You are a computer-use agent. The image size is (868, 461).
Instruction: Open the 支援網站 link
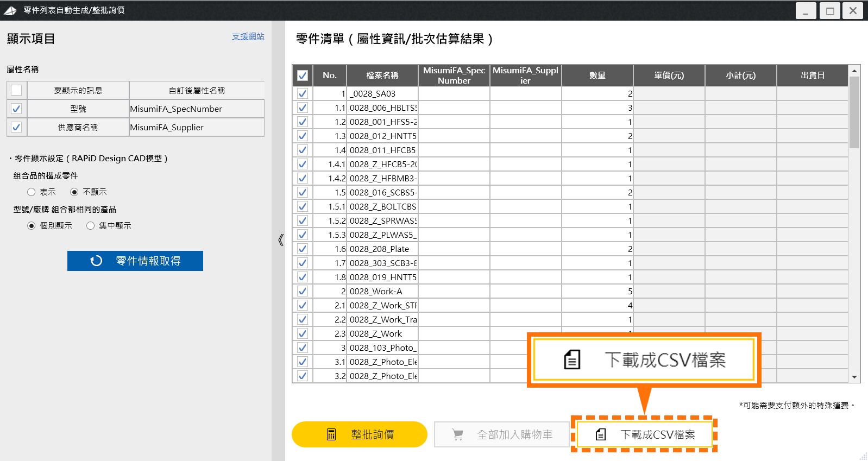(x=248, y=36)
